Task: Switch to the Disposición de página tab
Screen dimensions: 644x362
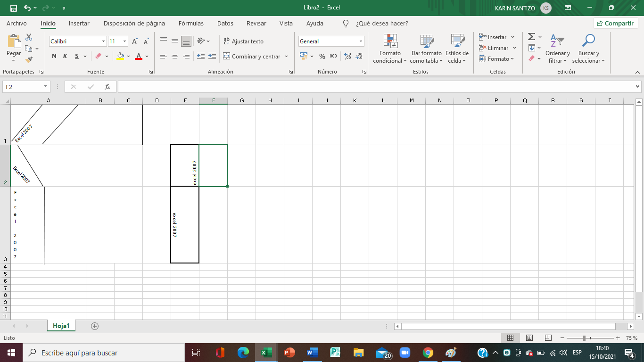Action: tap(134, 23)
